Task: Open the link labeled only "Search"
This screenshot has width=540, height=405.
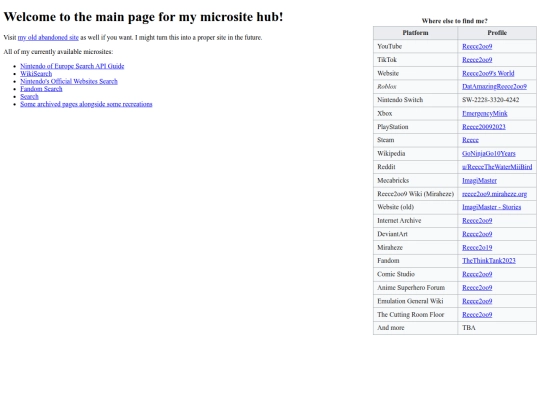Action: (29, 96)
